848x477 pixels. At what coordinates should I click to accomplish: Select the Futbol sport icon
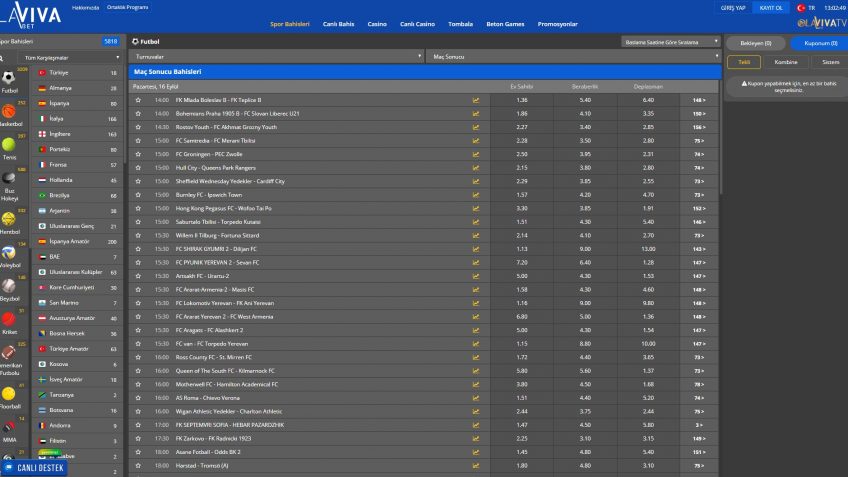[x=9, y=78]
